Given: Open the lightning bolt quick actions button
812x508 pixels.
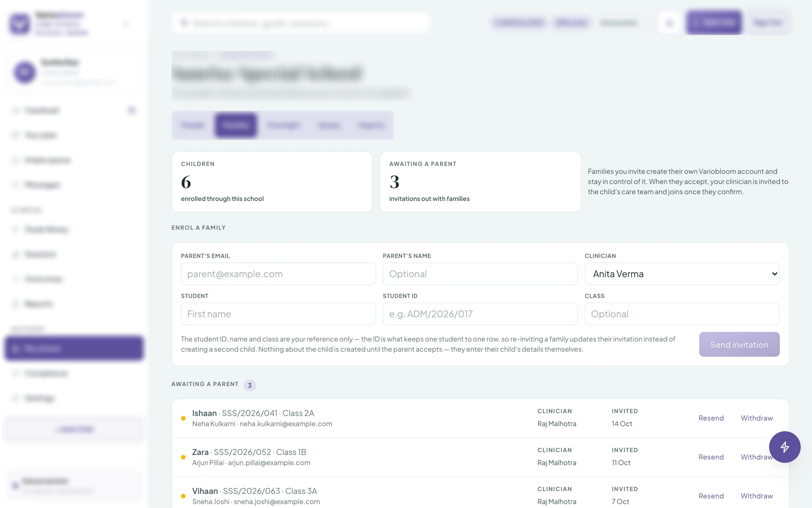Looking at the screenshot, I should (785, 447).
